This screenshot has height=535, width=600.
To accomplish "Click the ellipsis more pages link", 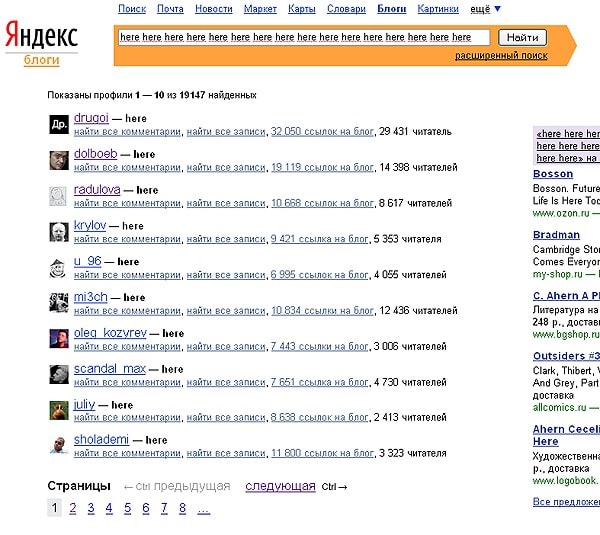I will [204, 509].
